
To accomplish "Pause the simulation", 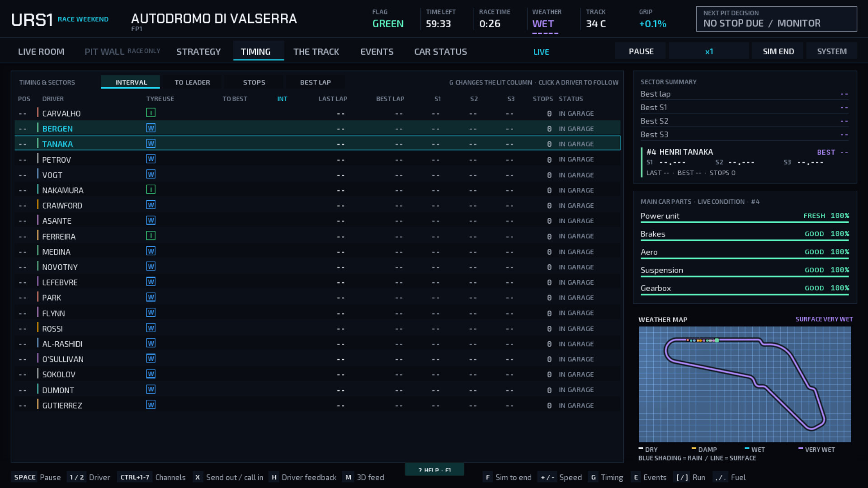I will pos(641,52).
